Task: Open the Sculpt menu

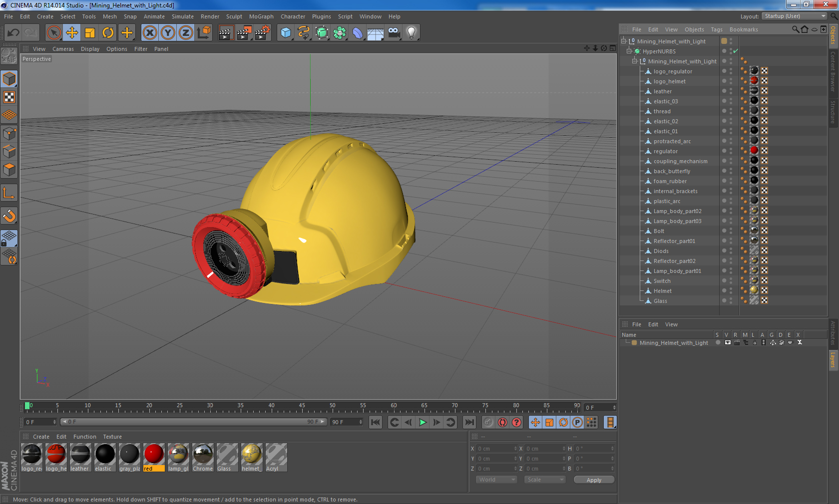Action: point(234,16)
